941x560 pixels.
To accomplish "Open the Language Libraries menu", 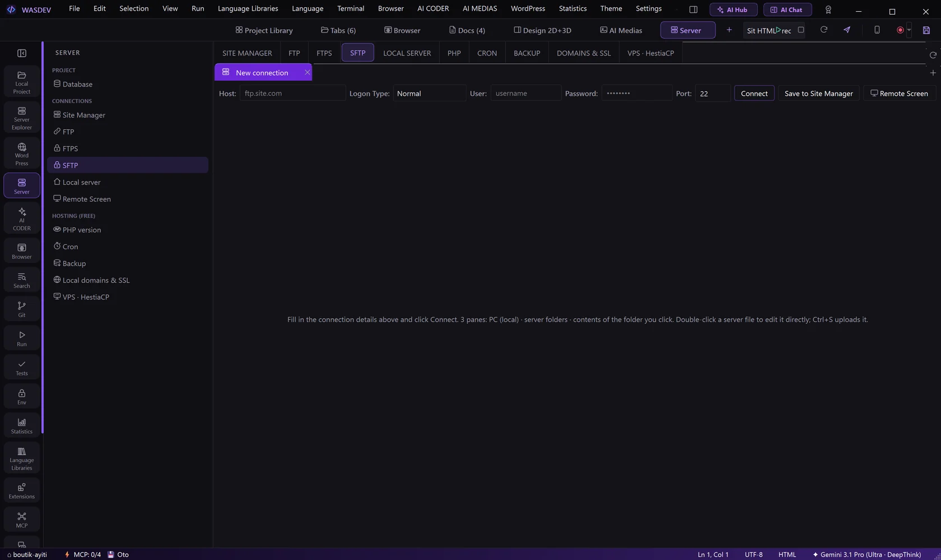I will (x=248, y=8).
